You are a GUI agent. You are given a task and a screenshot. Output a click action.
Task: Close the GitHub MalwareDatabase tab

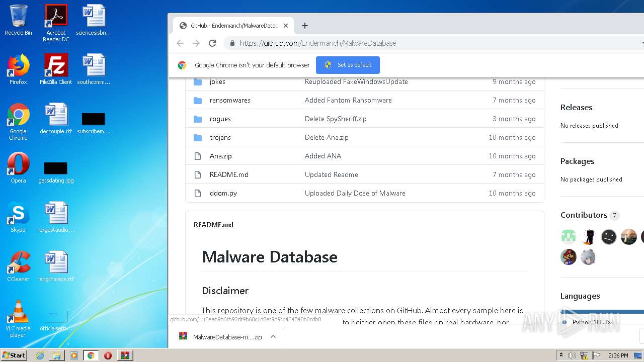click(x=286, y=26)
